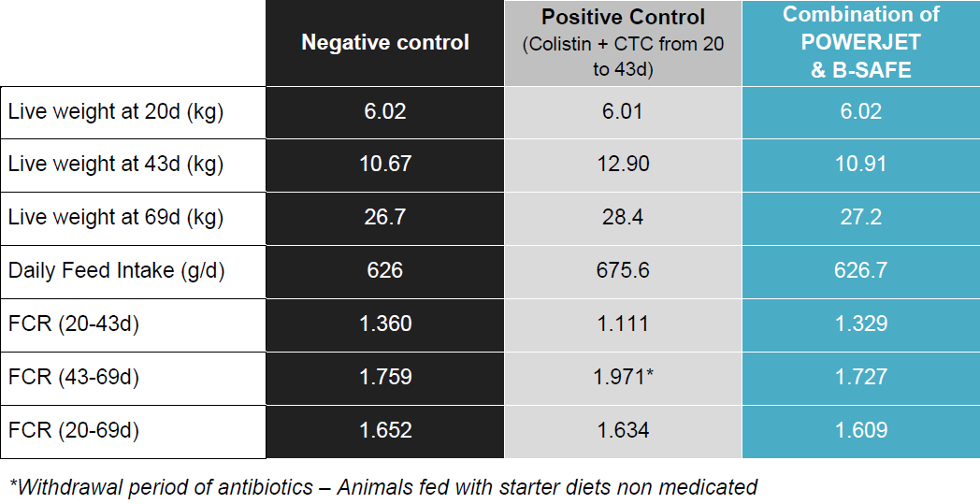
Task: Select the FCR (20-43d) row label
Action: point(74,324)
